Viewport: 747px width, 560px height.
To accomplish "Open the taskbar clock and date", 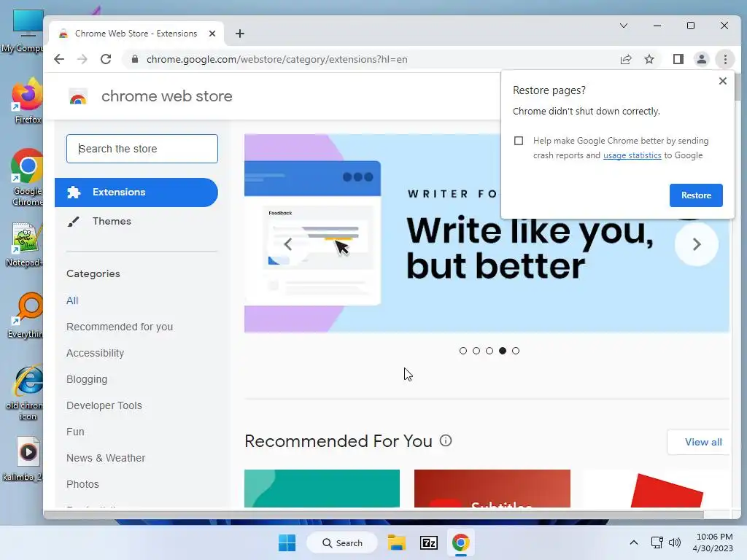I will 713,542.
